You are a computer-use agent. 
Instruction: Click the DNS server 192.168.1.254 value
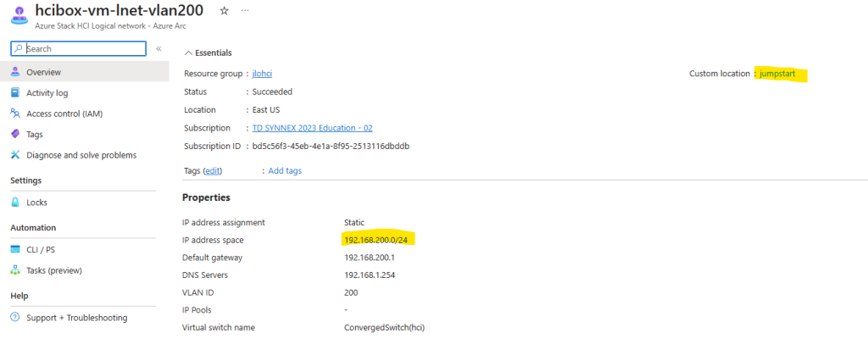click(370, 275)
